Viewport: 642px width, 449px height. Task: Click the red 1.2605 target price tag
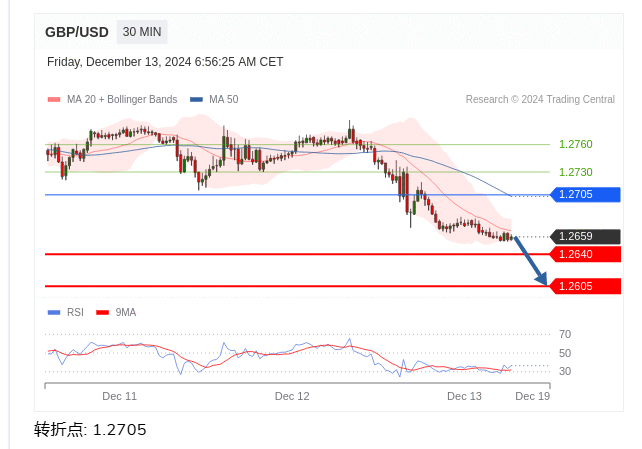click(585, 286)
